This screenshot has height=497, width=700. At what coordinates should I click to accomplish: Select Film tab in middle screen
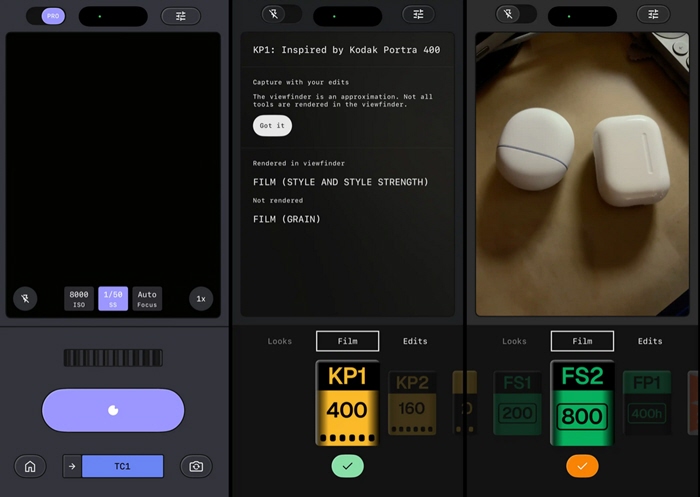coord(347,341)
